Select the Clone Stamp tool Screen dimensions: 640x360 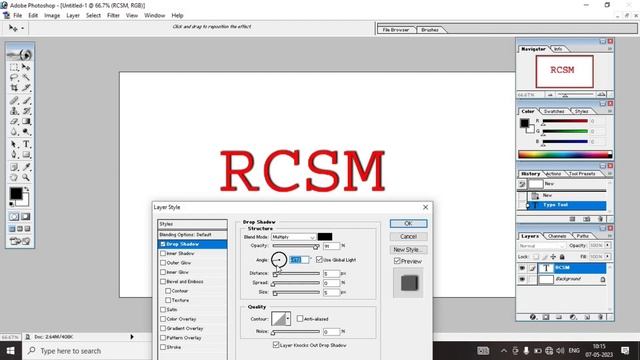point(14,111)
